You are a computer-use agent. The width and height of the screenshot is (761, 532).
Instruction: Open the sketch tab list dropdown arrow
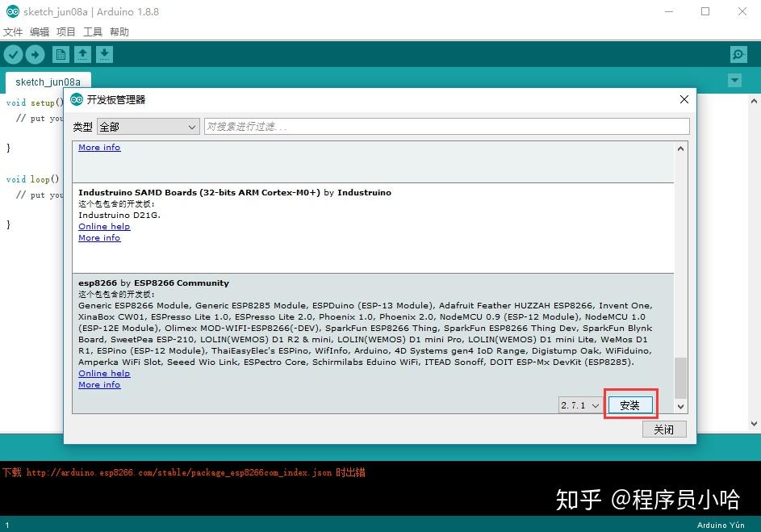click(734, 81)
